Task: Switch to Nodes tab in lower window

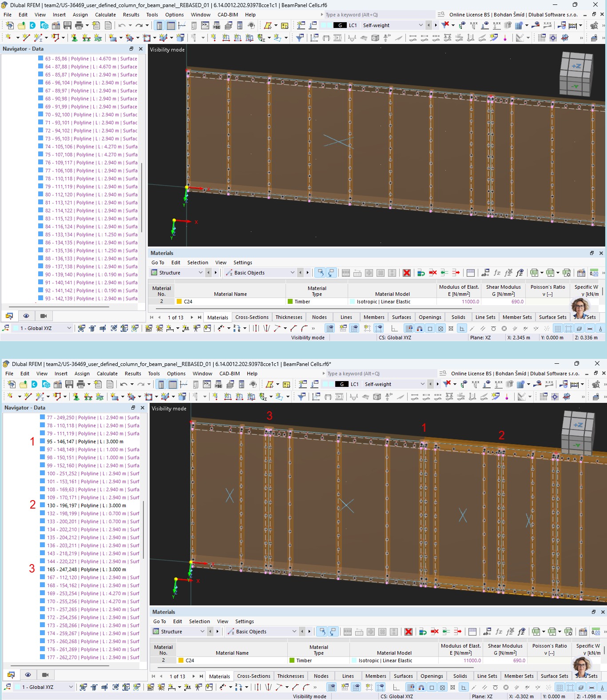Action: (321, 676)
